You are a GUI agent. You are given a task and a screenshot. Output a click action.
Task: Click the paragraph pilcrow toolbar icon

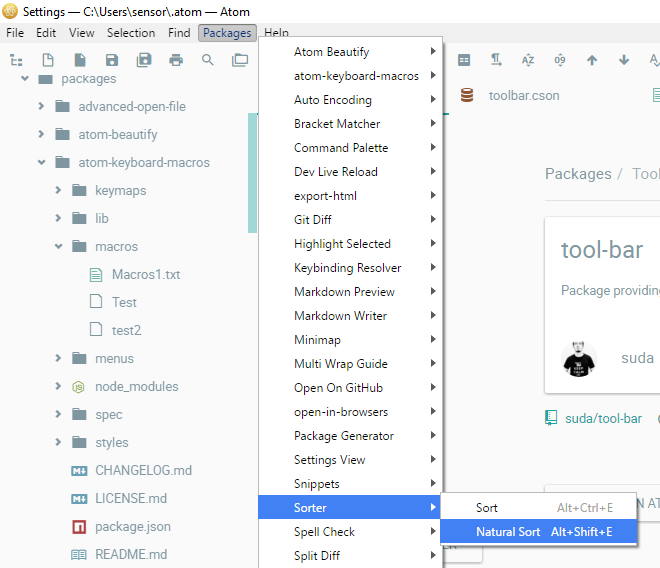(x=496, y=60)
